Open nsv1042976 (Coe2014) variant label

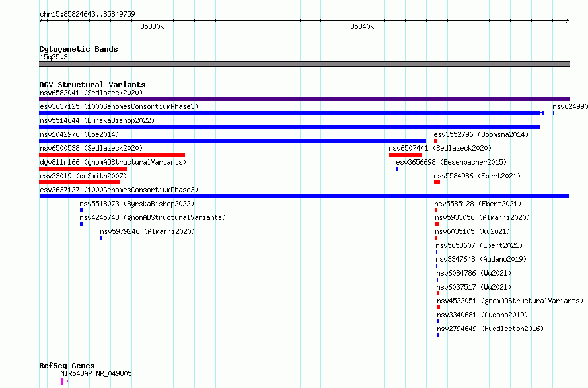tap(79, 134)
